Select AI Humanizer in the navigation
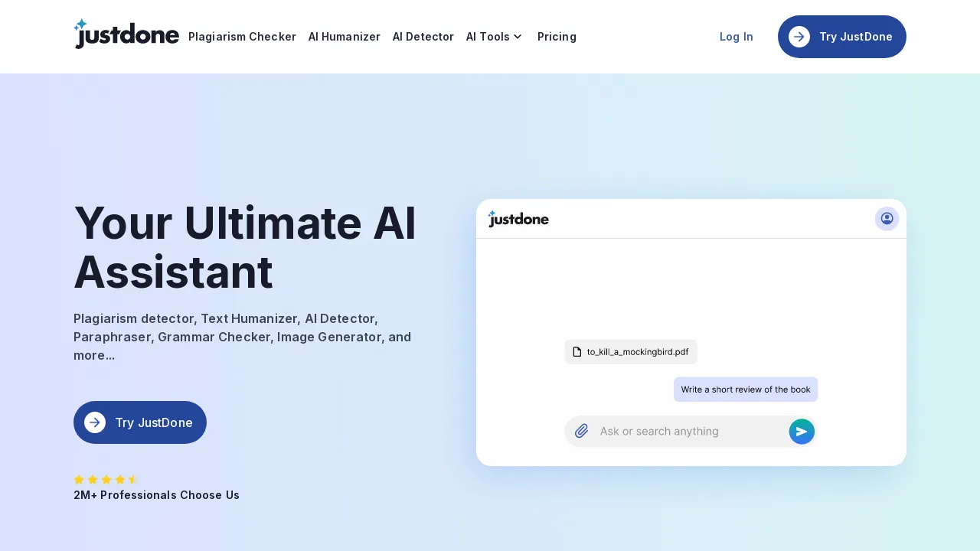The width and height of the screenshot is (980, 551). click(344, 37)
